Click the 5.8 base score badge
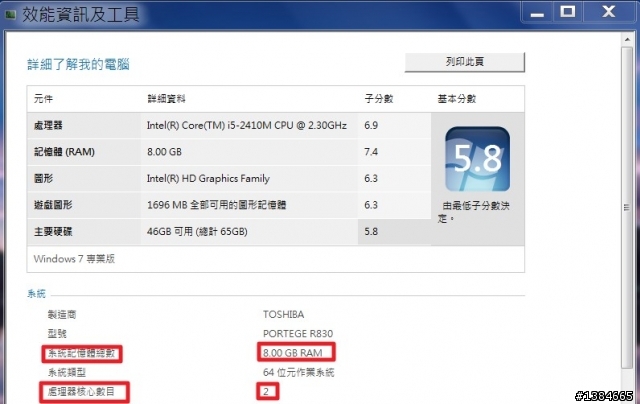Image resolution: width=640 pixels, height=404 pixels. pyautogui.click(x=477, y=159)
